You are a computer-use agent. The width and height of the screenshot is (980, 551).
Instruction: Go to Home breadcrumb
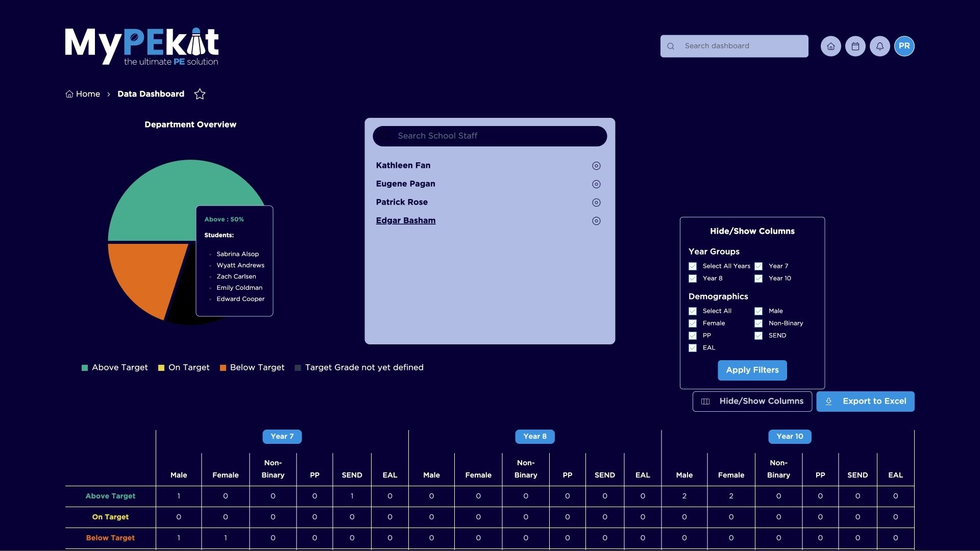(x=83, y=94)
